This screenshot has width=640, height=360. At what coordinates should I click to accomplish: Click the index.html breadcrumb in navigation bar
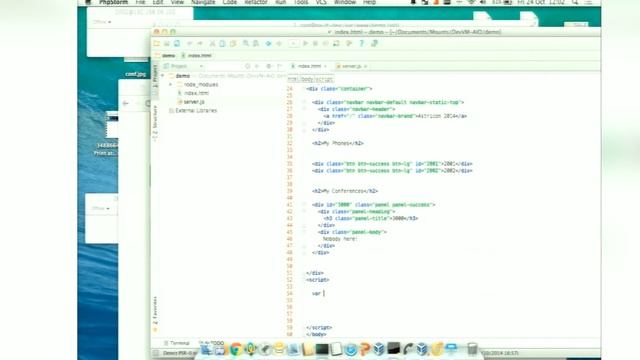point(197,56)
